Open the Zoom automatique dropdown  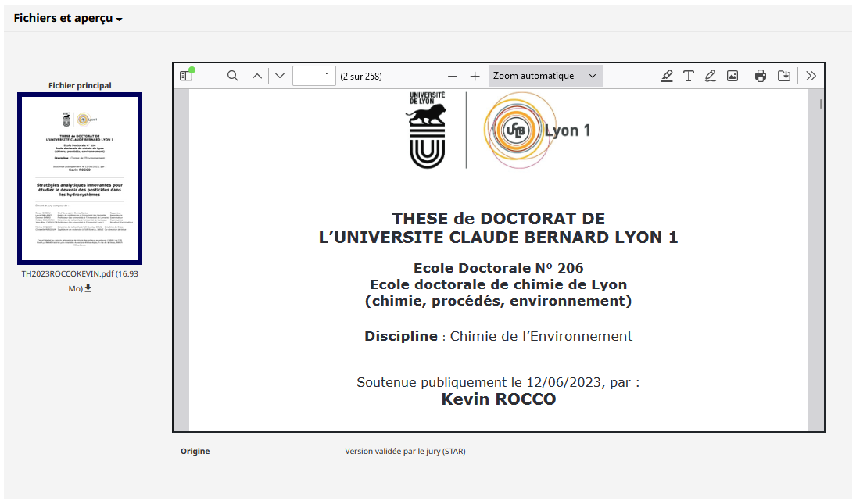click(546, 76)
